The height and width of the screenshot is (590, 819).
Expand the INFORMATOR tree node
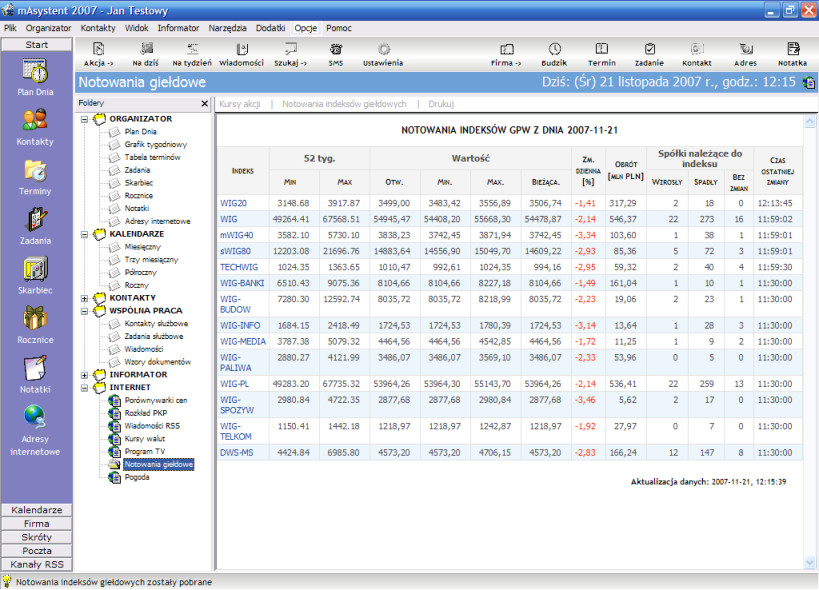84,375
